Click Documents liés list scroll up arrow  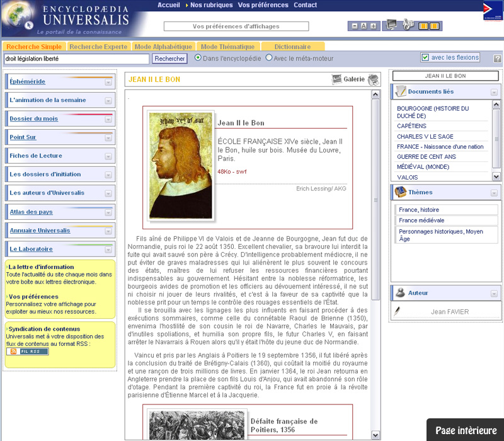496,105
